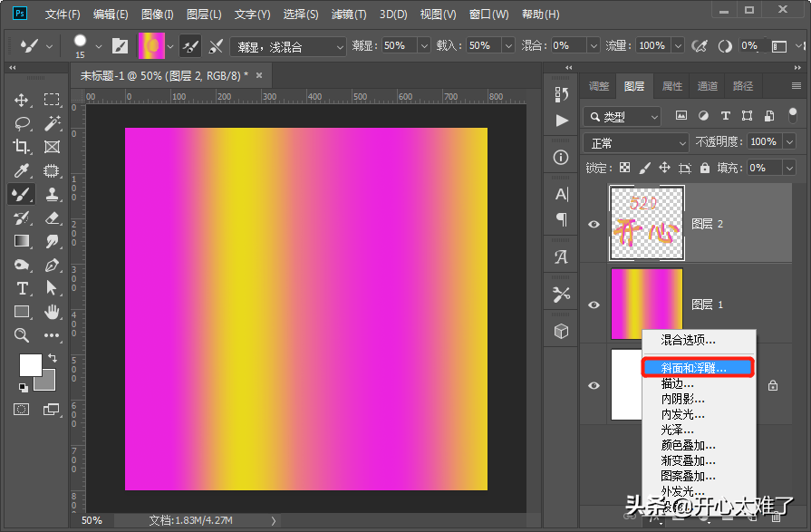Open the 正常 blend mode dropdown
This screenshot has width=811, height=532.
636,142
